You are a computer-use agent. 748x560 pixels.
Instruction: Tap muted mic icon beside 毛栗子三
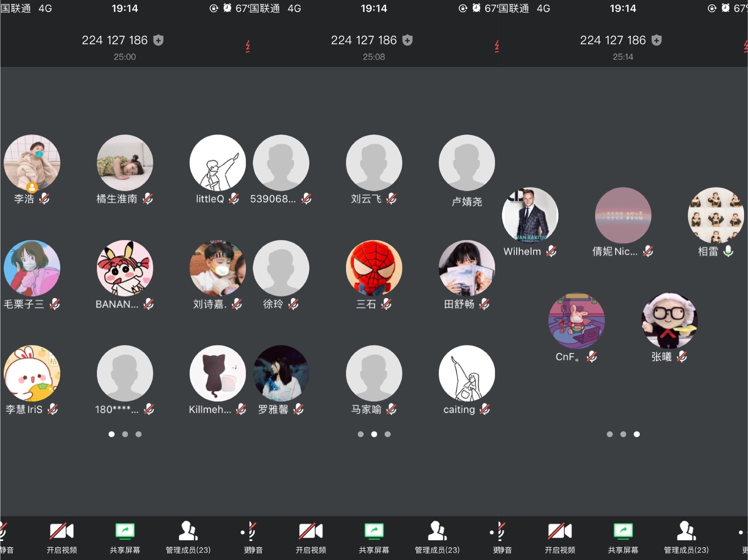(55, 304)
